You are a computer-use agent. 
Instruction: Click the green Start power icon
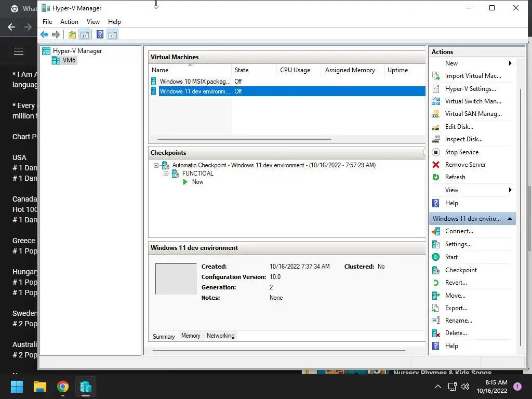pyautogui.click(x=436, y=257)
